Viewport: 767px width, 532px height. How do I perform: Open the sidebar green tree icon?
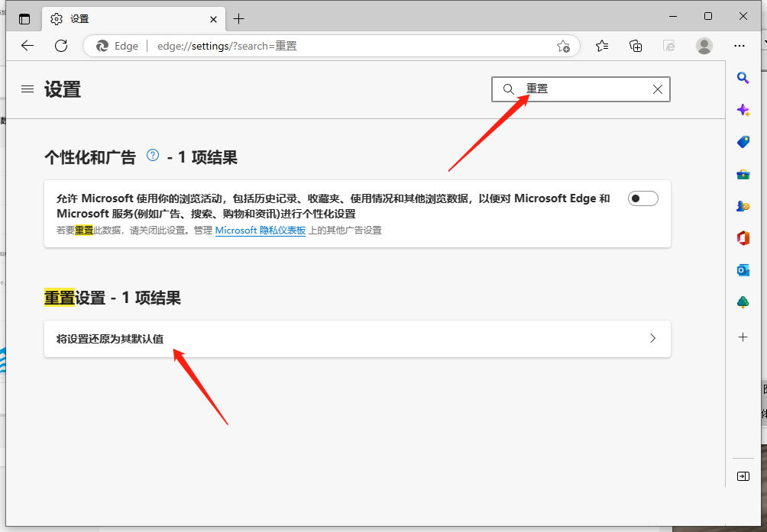pos(743,302)
